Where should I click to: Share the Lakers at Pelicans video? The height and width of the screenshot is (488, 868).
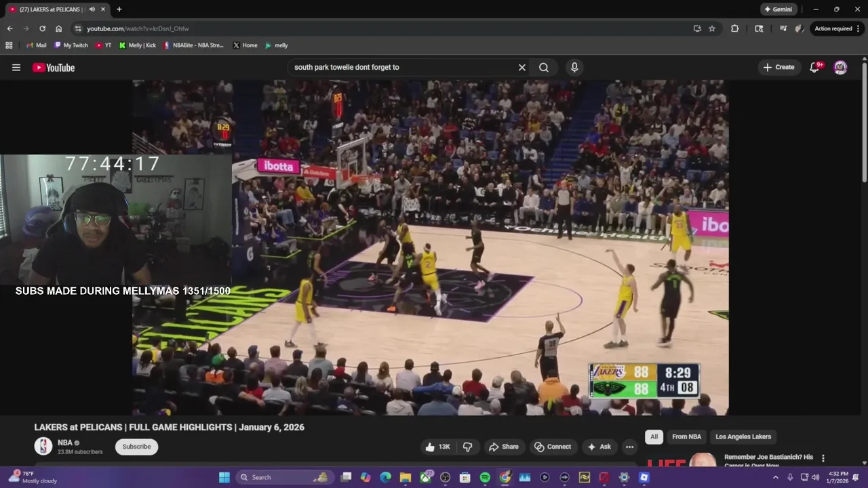point(503,447)
